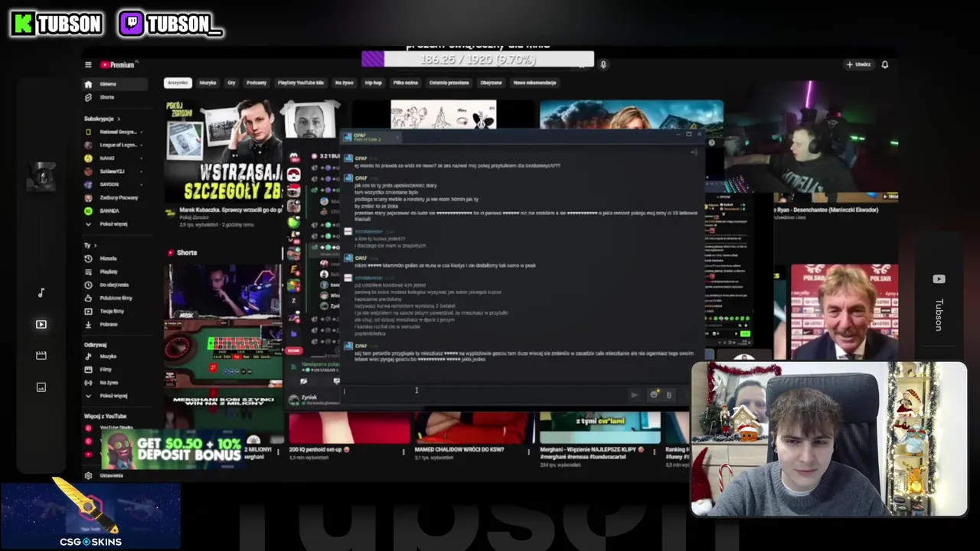Image resolution: width=980 pixels, height=551 pixels.
Task: Open the National Geogra... subscription channel
Action: [x=113, y=132]
